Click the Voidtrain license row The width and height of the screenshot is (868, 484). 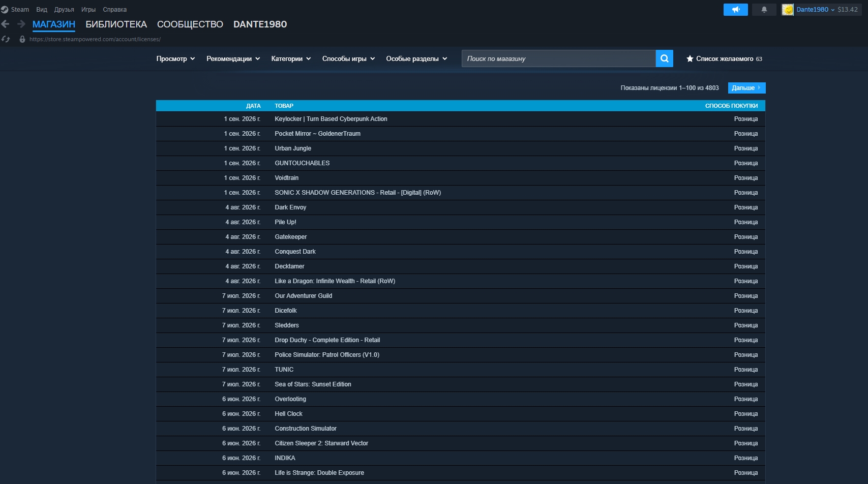coord(461,178)
